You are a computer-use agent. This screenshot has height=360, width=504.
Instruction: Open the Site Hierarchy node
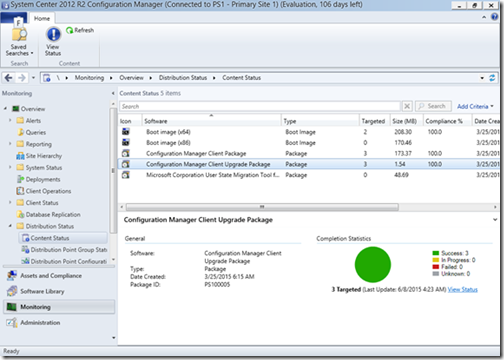pos(39,156)
